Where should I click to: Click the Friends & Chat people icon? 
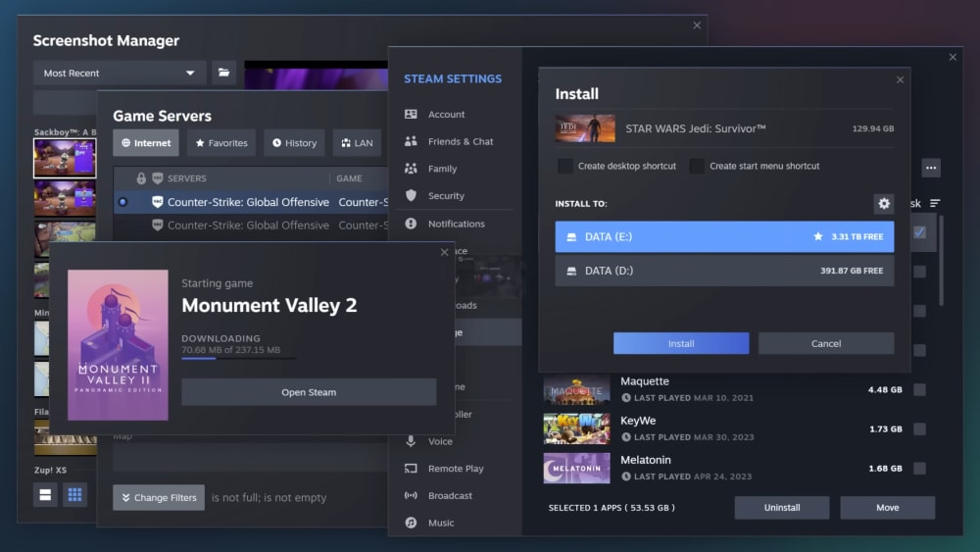[x=411, y=141]
